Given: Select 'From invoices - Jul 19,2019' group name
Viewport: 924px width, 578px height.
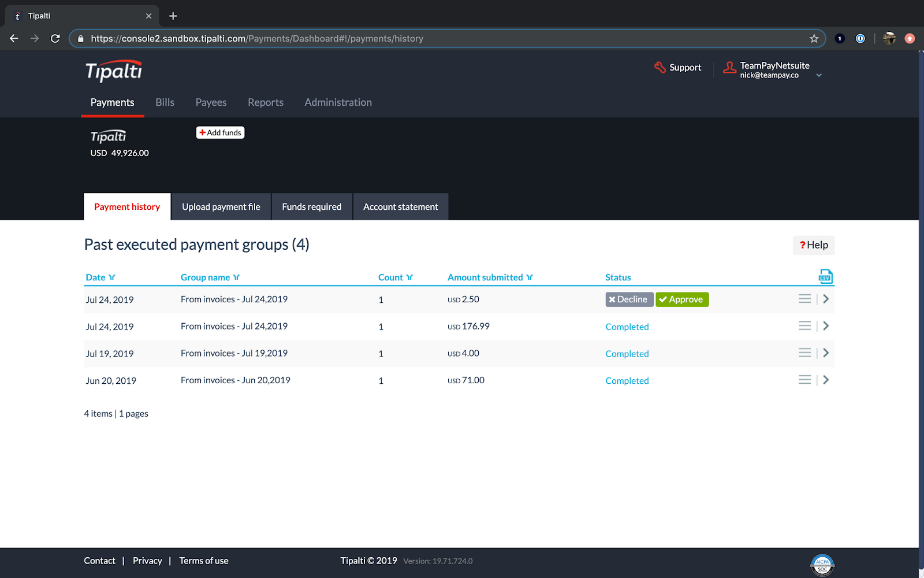Looking at the screenshot, I should tap(234, 353).
